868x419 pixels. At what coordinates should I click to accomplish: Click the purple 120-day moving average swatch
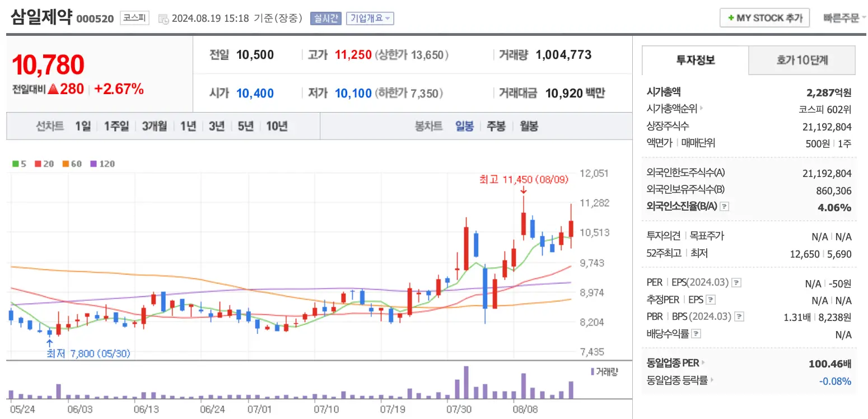pos(92,164)
